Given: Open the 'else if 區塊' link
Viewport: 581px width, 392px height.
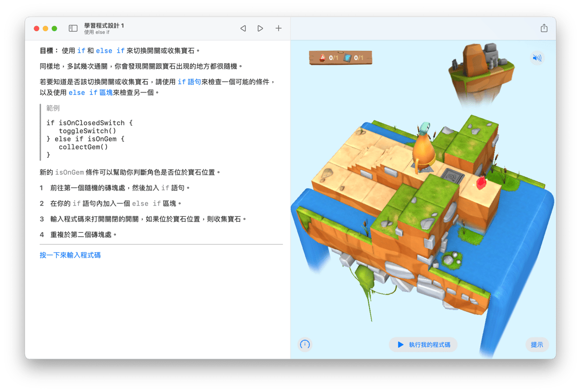Looking at the screenshot, I should pos(90,92).
